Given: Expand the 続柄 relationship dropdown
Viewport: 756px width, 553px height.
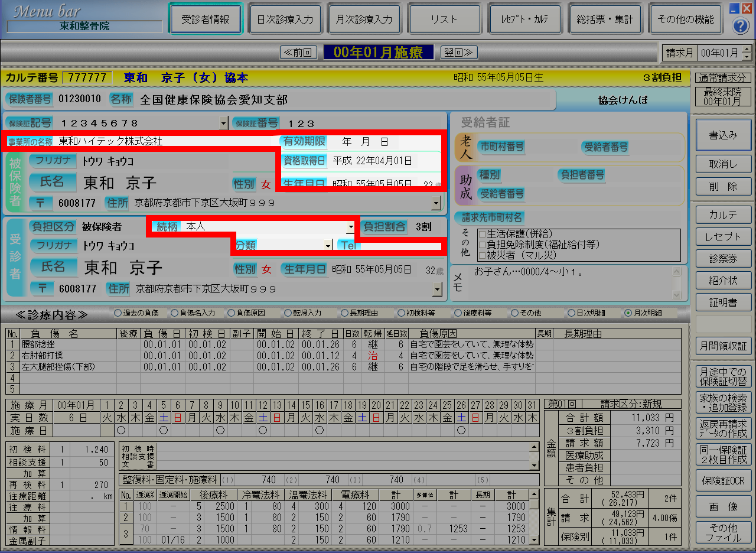Looking at the screenshot, I should [350, 226].
